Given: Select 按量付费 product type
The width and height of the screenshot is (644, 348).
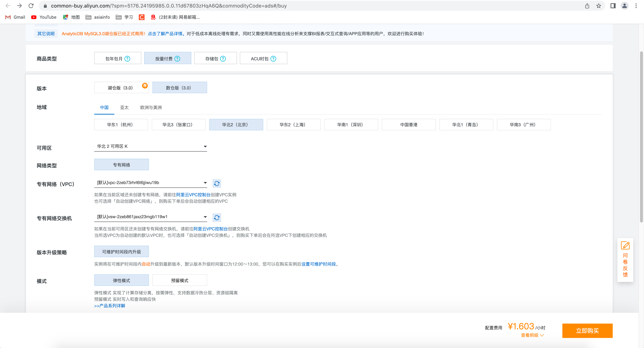Looking at the screenshot, I should (x=168, y=58).
